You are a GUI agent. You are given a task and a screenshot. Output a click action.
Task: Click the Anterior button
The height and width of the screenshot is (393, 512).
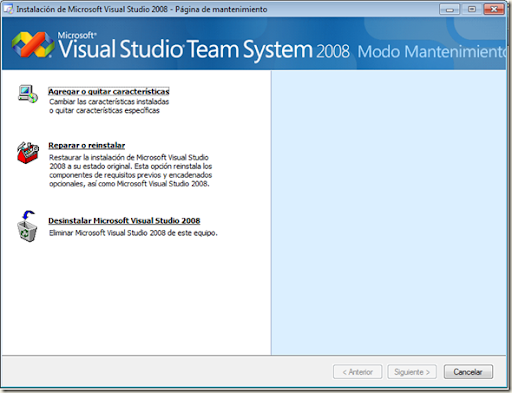pos(357,372)
